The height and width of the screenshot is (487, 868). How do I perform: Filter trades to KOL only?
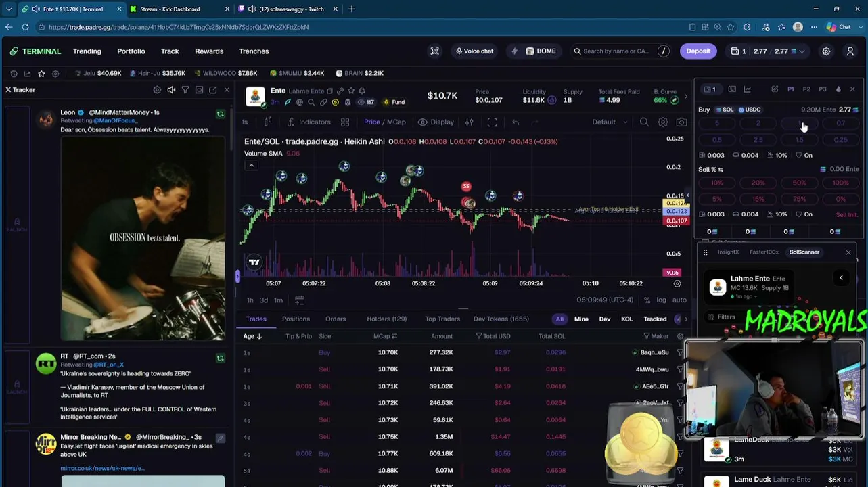pos(626,319)
